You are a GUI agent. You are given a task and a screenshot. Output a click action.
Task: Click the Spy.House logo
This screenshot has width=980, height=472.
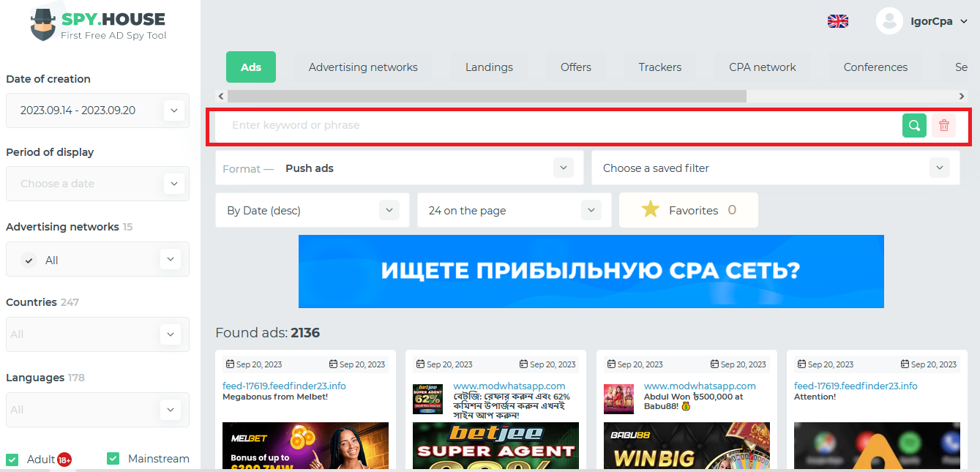pyautogui.click(x=98, y=25)
